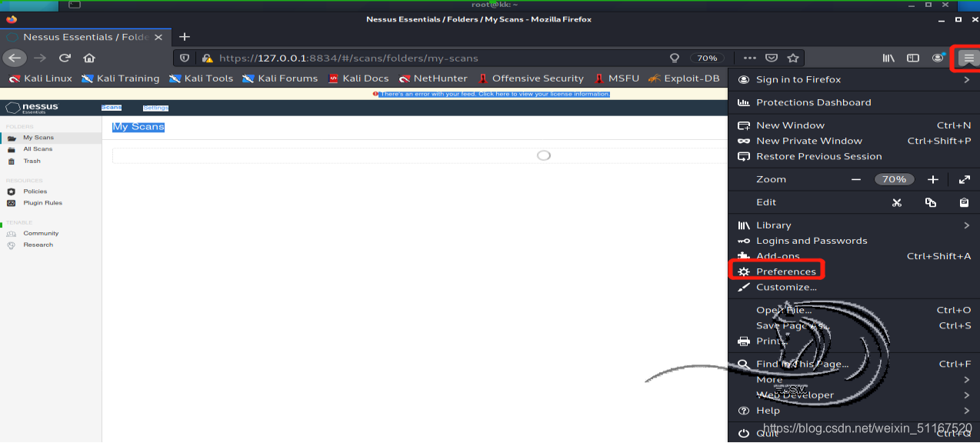980x443 pixels.
Task: Save to Pocket icon in address bar
Action: 772,58
